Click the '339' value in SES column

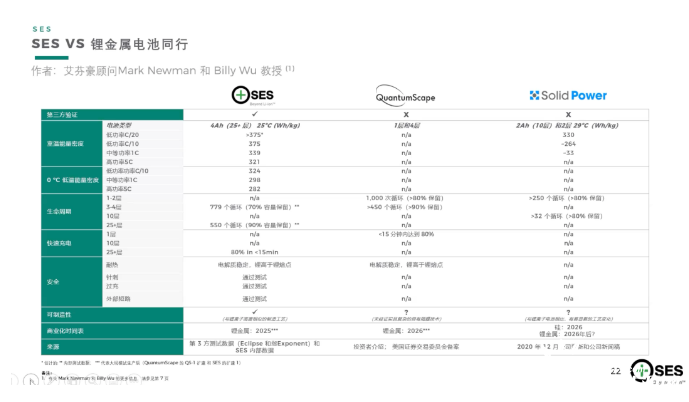click(x=254, y=152)
